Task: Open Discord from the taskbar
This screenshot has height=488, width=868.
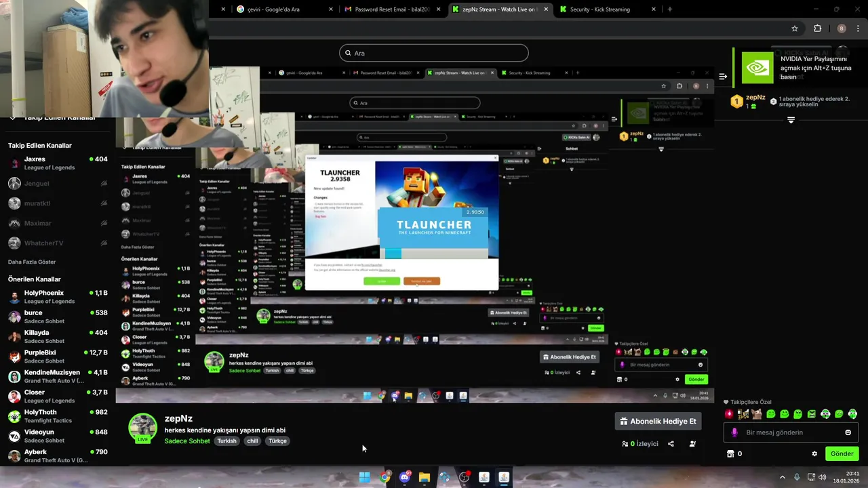Action: (405, 477)
